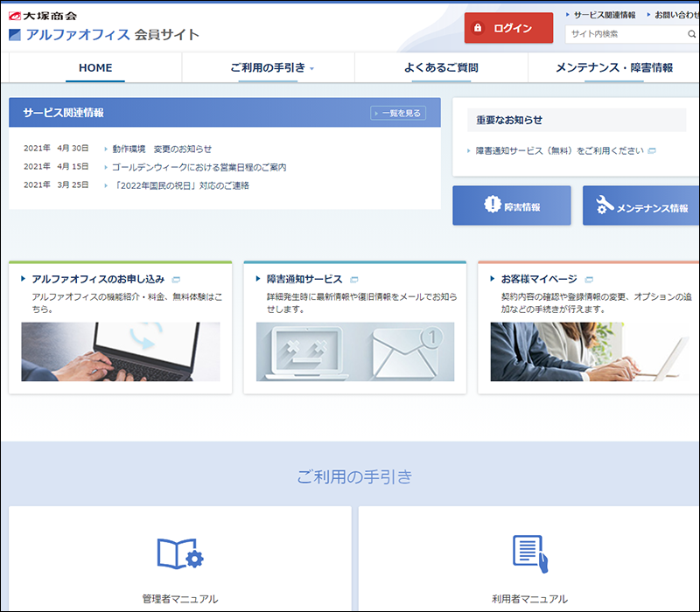This screenshot has height=612, width=700.
Task: Open the 管理者マニュアル label
Action: tap(180, 599)
